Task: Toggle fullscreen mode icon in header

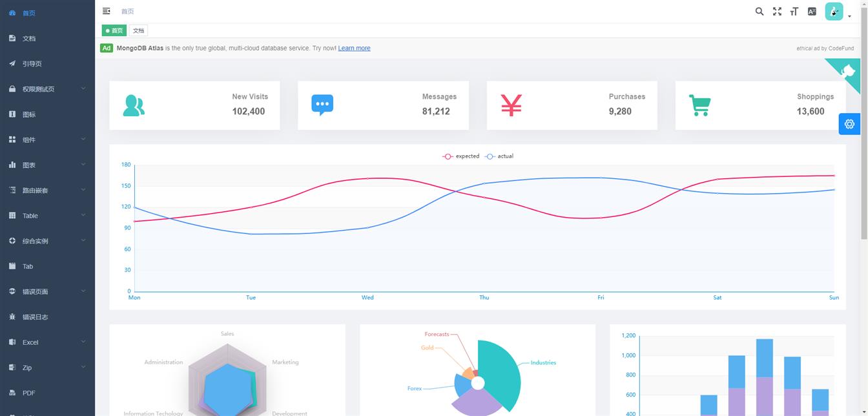Action: pos(777,11)
